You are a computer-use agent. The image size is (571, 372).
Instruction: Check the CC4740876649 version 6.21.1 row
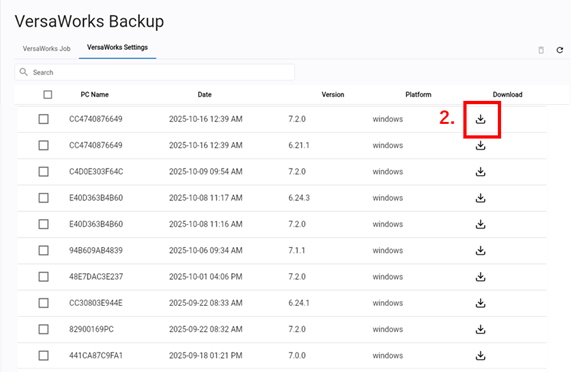pos(44,145)
